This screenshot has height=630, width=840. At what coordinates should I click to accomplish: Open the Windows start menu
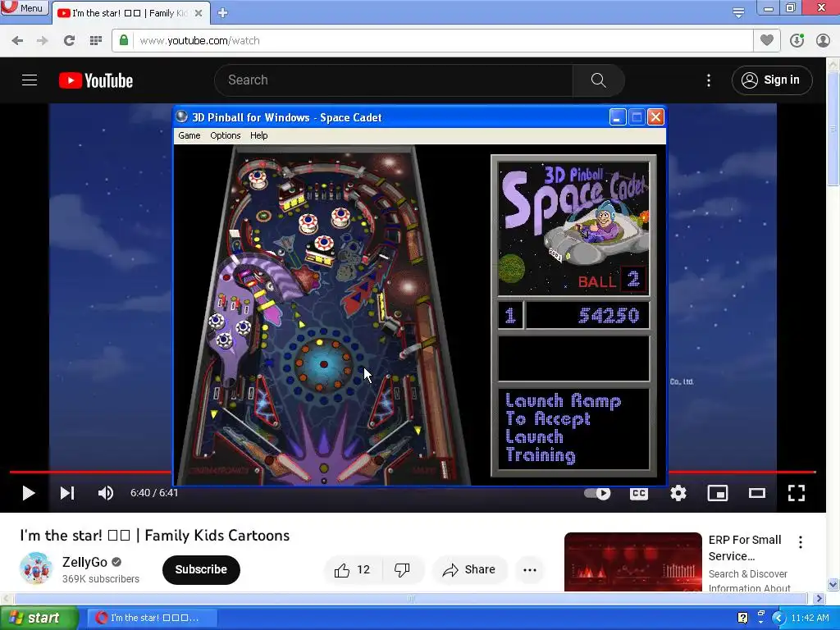point(39,618)
